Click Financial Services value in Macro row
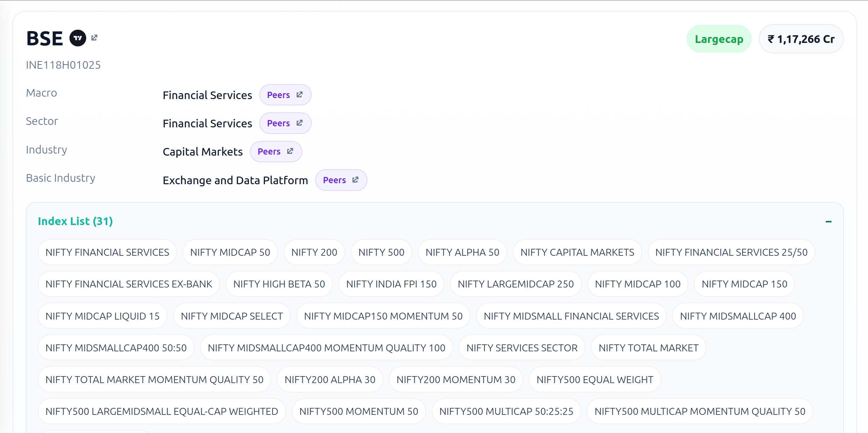 [207, 95]
